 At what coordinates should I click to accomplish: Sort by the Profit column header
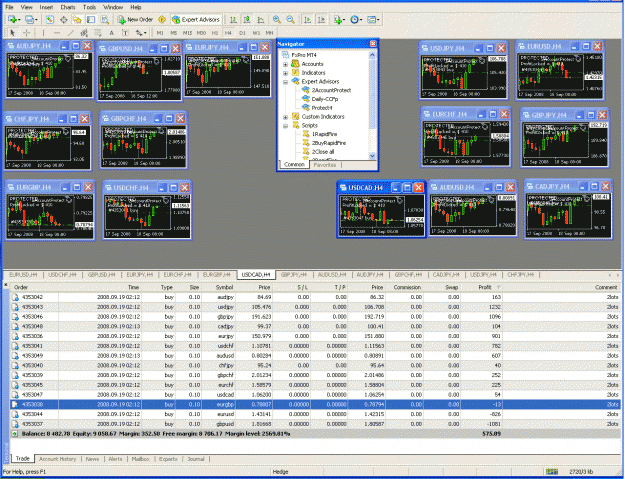485,287
